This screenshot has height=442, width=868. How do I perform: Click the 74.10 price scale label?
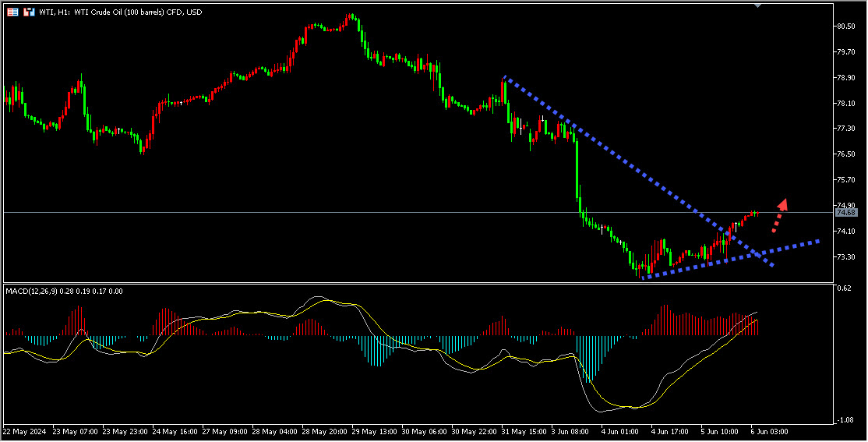click(x=846, y=231)
